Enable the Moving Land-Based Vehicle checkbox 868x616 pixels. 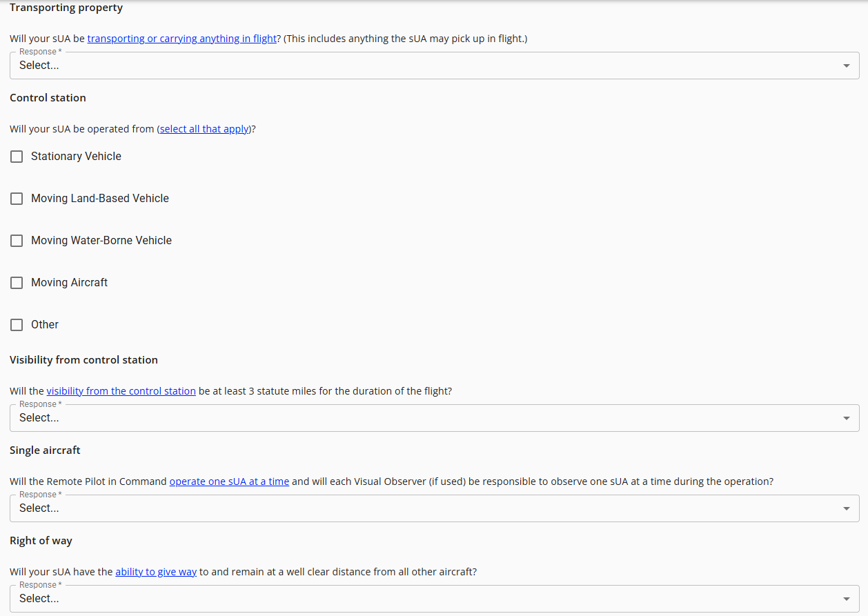16,198
